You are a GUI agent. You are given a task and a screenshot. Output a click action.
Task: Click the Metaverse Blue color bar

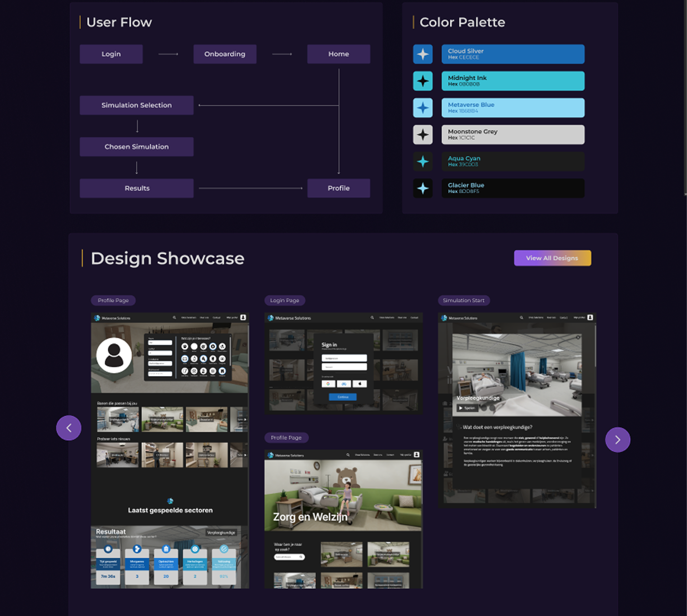(513, 108)
